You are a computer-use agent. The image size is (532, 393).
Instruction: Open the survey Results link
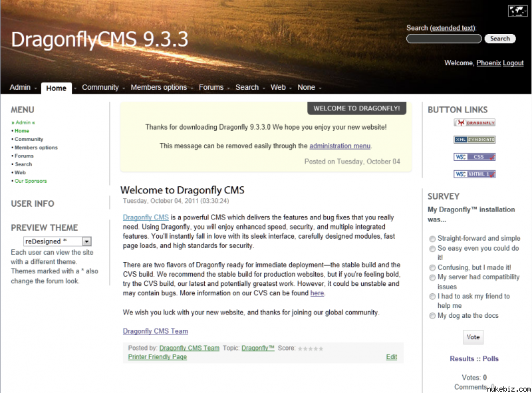click(462, 358)
